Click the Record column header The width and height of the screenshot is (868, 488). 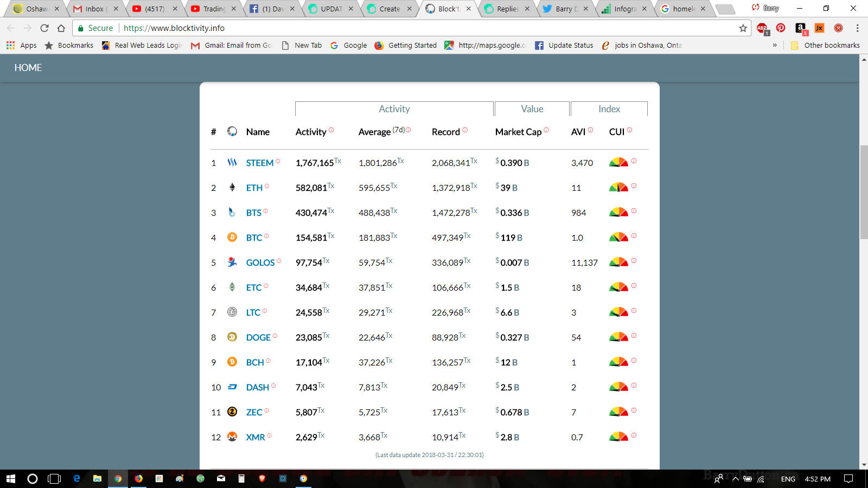446,132
